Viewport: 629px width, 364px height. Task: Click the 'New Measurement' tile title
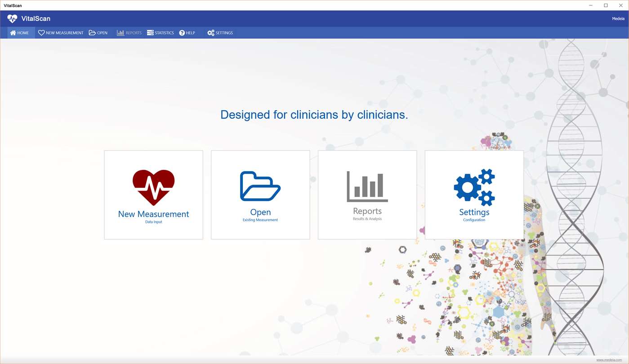tap(153, 214)
